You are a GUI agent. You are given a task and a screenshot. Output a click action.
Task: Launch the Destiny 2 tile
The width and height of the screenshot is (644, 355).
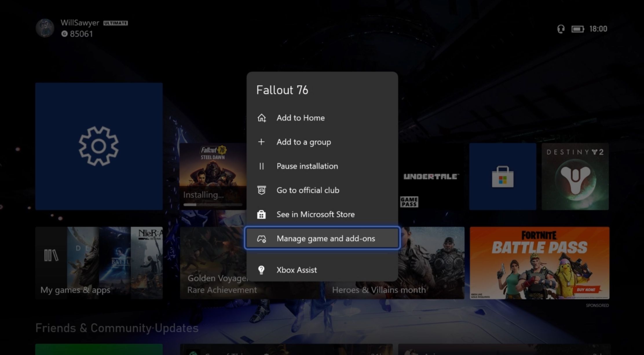tap(575, 176)
